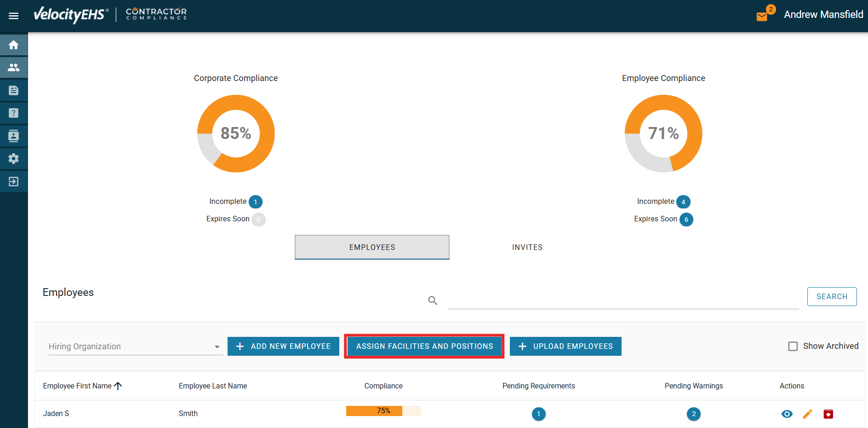Click Assign Facilities and Positions button

[424, 347]
